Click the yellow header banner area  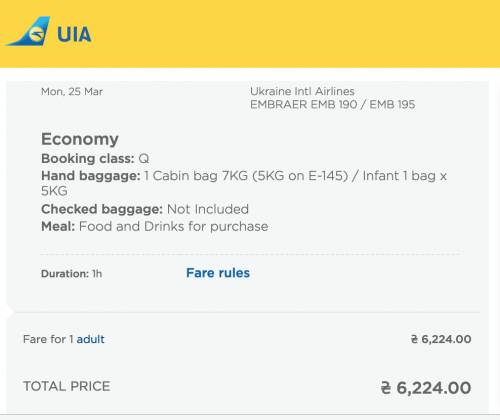pyautogui.click(x=250, y=34)
